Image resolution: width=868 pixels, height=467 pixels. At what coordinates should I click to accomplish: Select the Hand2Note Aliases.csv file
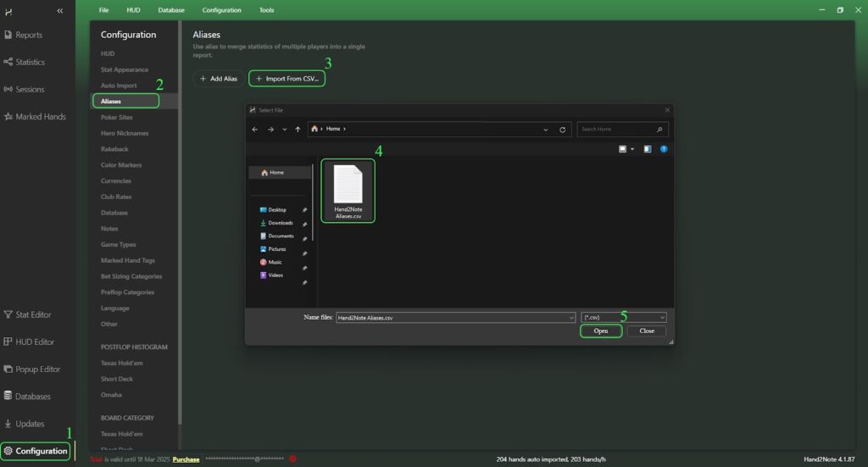[x=348, y=191]
